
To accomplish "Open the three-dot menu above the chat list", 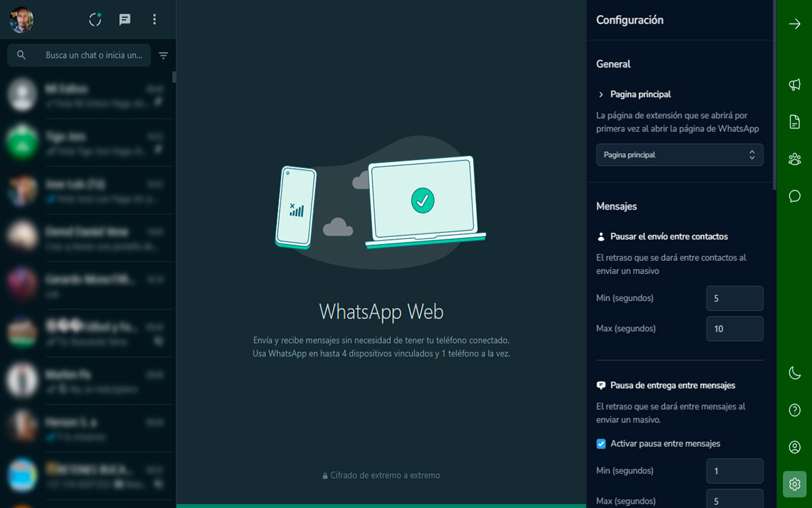I will [x=154, y=20].
